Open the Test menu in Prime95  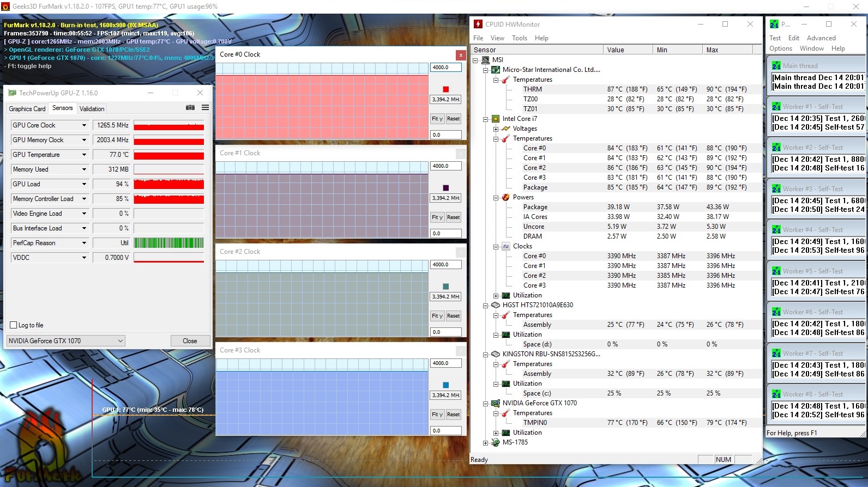coord(775,38)
